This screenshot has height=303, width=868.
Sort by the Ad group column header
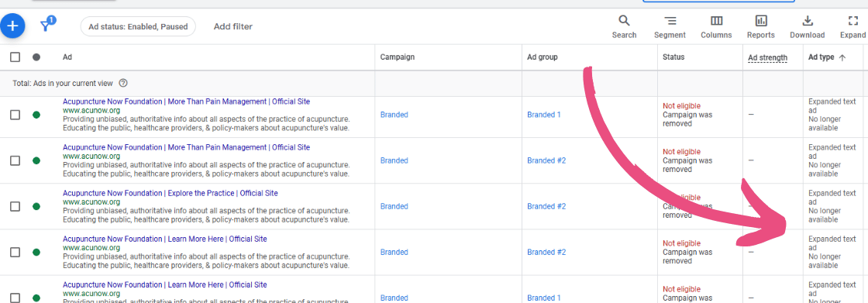tap(542, 57)
